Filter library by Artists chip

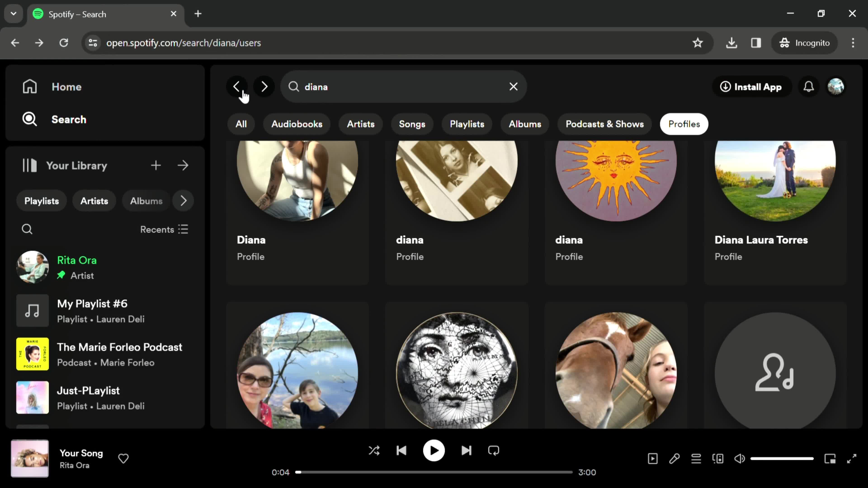point(94,201)
